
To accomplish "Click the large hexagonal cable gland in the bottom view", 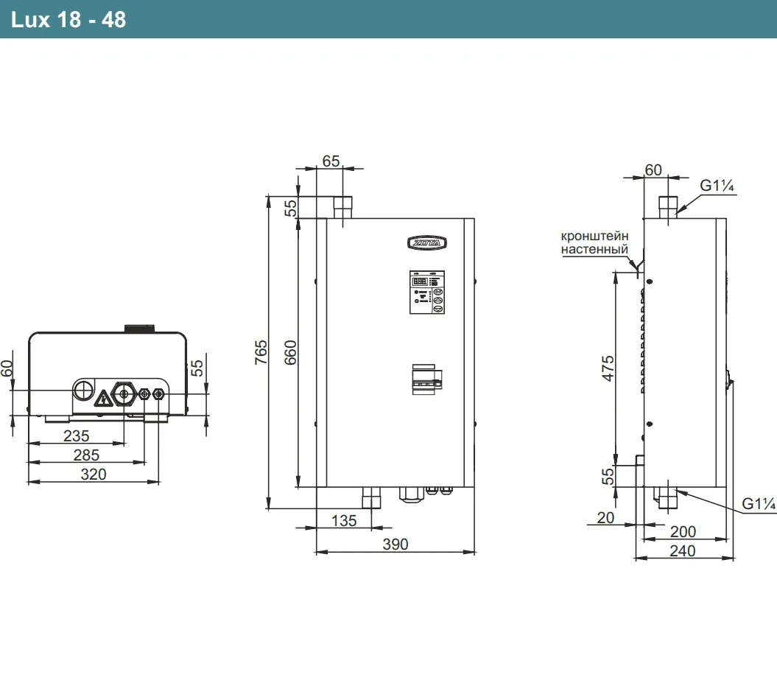I will 124,394.
